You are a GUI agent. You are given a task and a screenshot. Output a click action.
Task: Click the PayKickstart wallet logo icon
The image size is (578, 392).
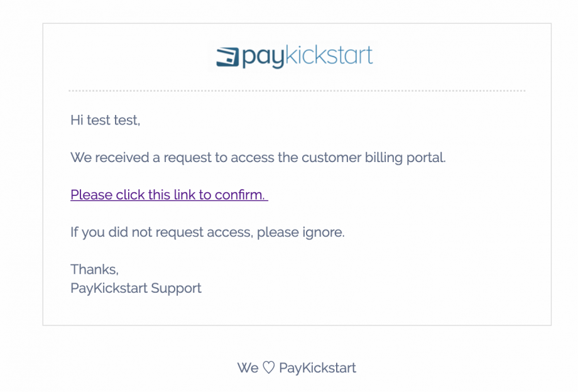(227, 57)
